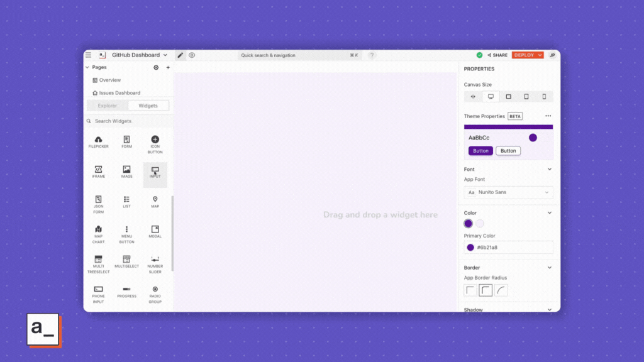Screen dimensions: 644x362
Task: Click the Share button
Action: pos(497,55)
